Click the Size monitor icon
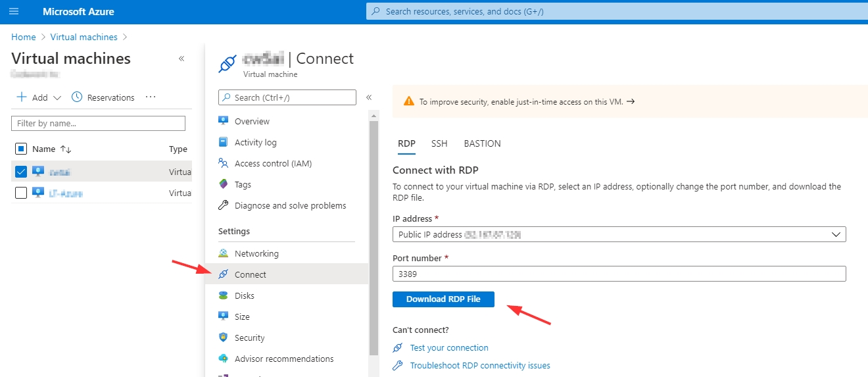868x377 pixels. point(224,316)
